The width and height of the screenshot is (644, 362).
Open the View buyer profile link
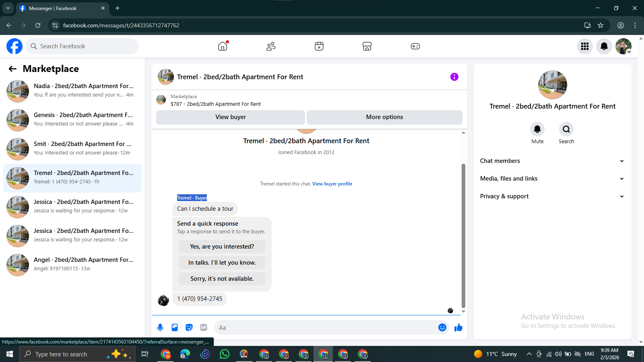[x=332, y=184]
